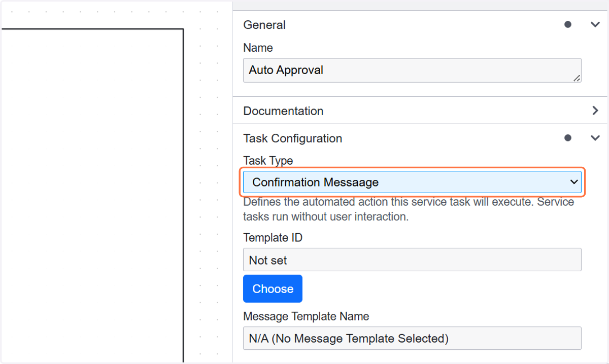Click the Task Type description help text
609x364 pixels.
[409, 209]
